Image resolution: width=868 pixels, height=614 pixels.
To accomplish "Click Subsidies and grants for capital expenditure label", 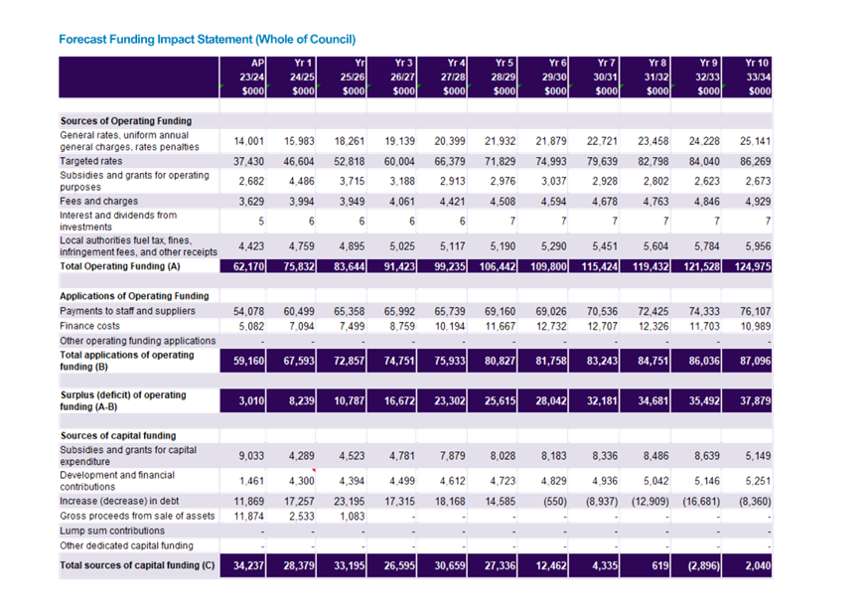I will [x=128, y=456].
